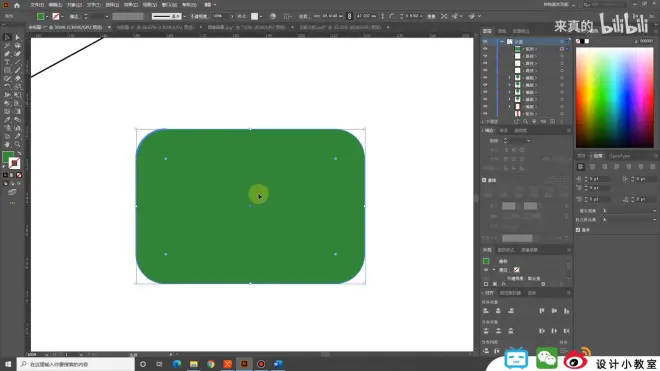Open the fill color dropdown in control bar
Viewport: 660px width, 371px height.
[x=47, y=16]
